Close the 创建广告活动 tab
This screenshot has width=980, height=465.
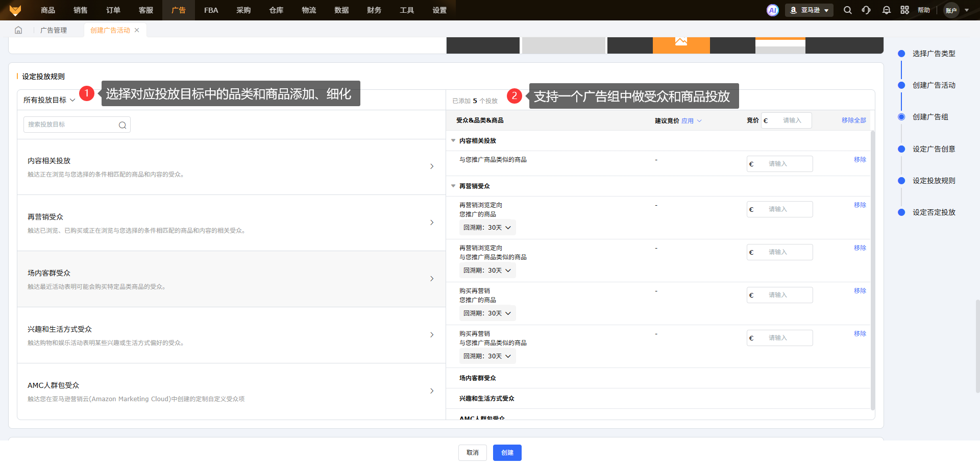pos(137,30)
